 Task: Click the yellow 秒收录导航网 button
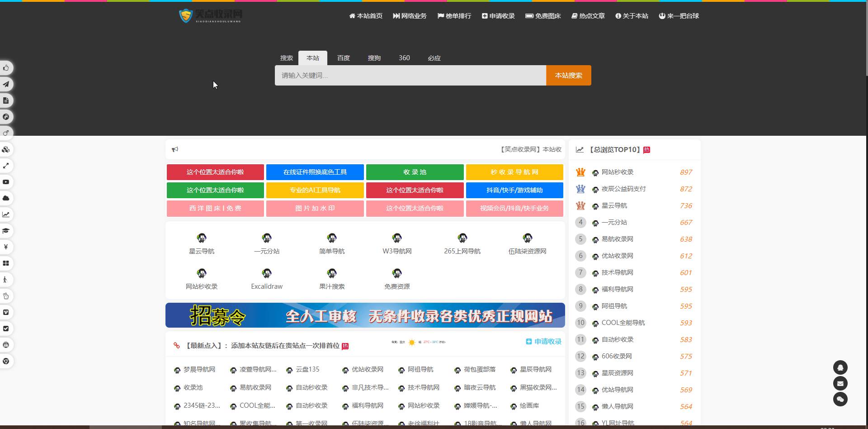[514, 172]
